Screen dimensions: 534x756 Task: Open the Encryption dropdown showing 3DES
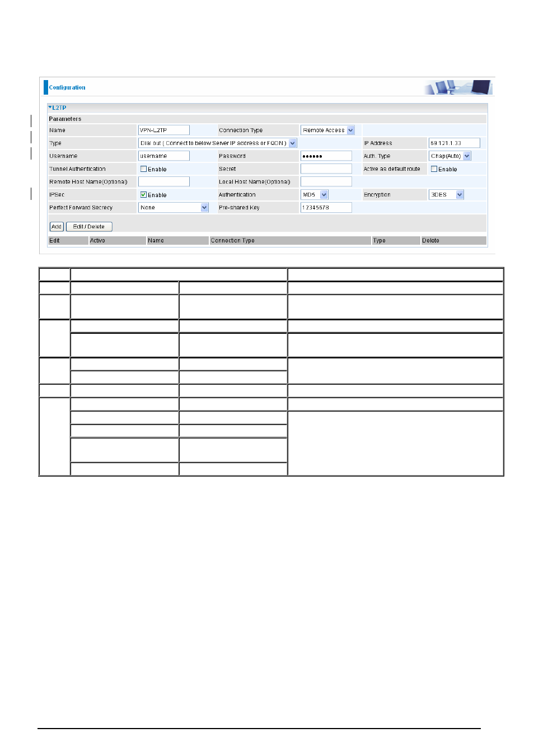coord(447,194)
